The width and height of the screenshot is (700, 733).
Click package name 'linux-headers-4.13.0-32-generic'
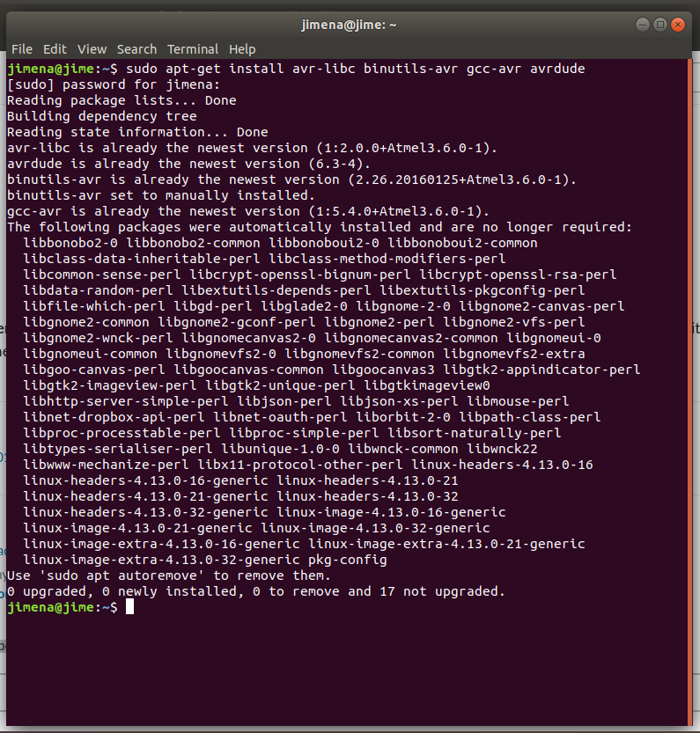pos(145,512)
